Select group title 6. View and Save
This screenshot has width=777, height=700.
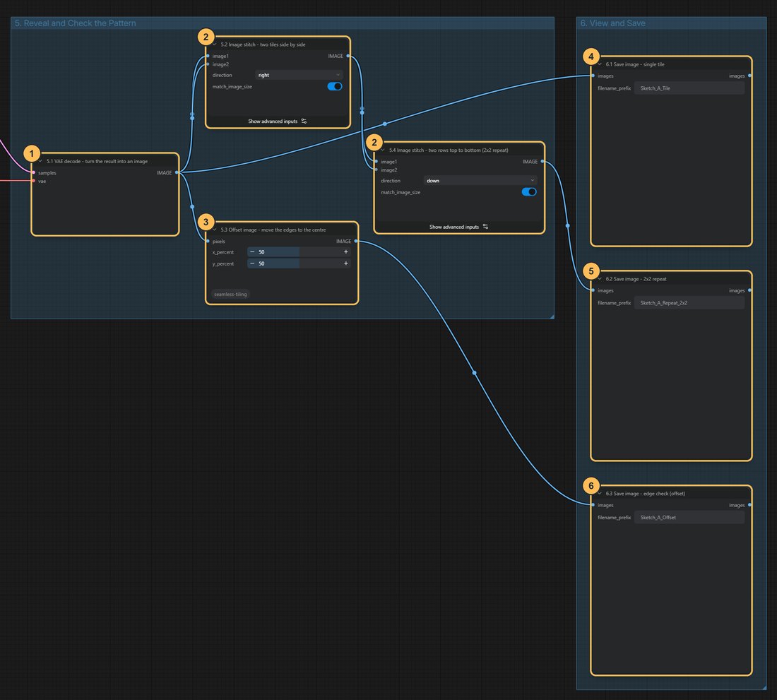pyautogui.click(x=613, y=23)
